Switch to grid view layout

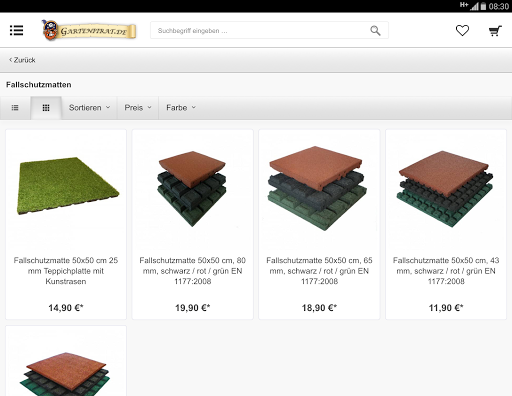(x=46, y=108)
